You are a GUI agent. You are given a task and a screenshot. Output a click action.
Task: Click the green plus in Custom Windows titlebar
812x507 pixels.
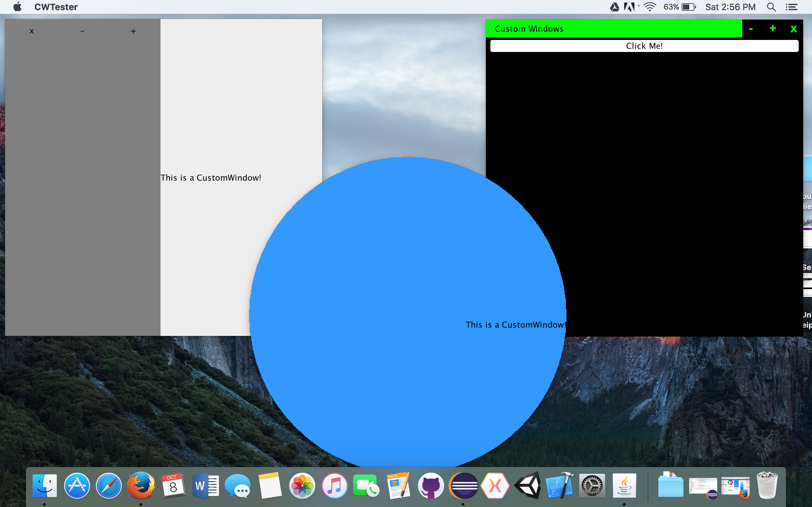772,29
